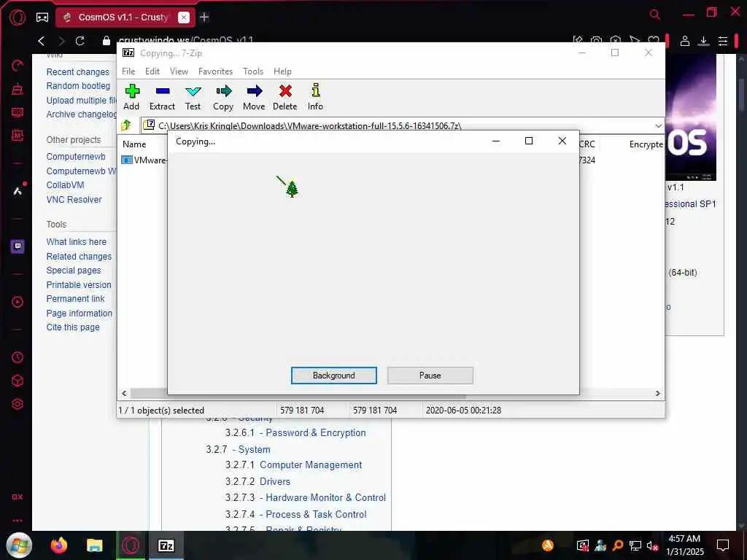
Task: Open the VNC Resolver link
Action: [x=74, y=200]
